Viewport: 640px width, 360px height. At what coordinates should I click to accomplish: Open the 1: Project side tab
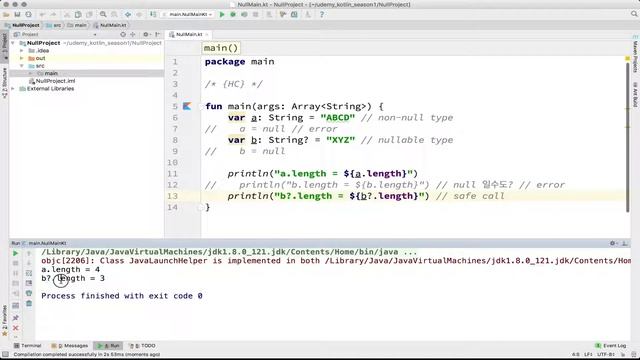click(x=4, y=47)
